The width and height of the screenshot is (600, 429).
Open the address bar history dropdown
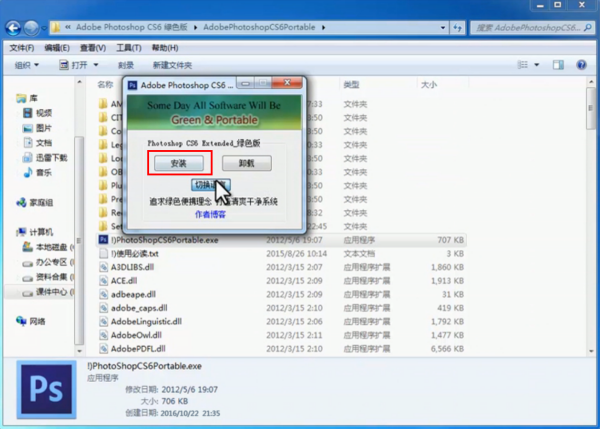tap(443, 28)
